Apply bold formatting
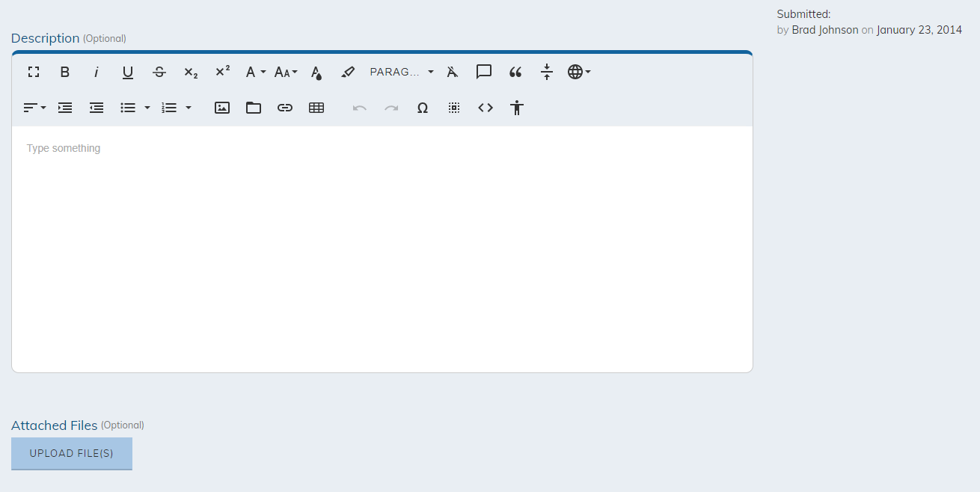 point(65,72)
